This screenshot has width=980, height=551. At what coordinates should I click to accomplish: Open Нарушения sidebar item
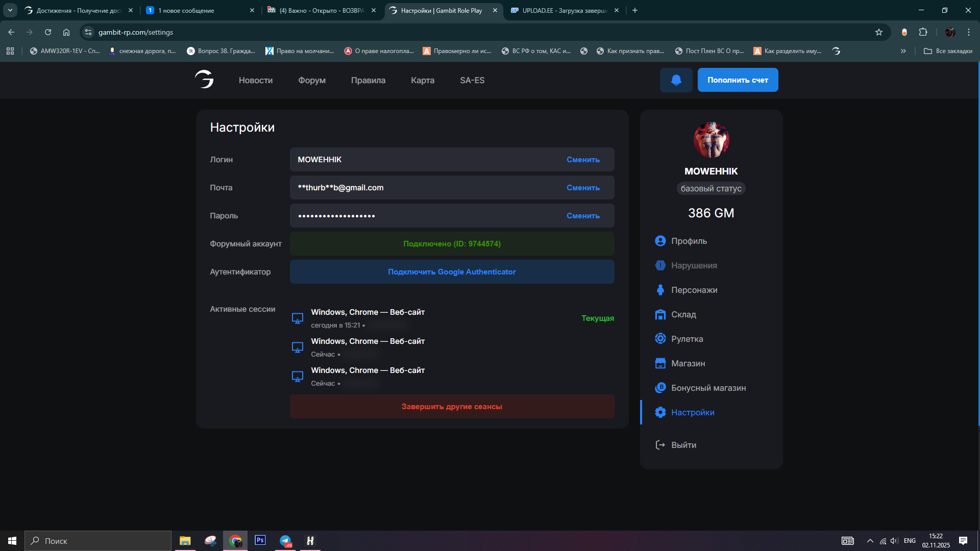(x=694, y=265)
